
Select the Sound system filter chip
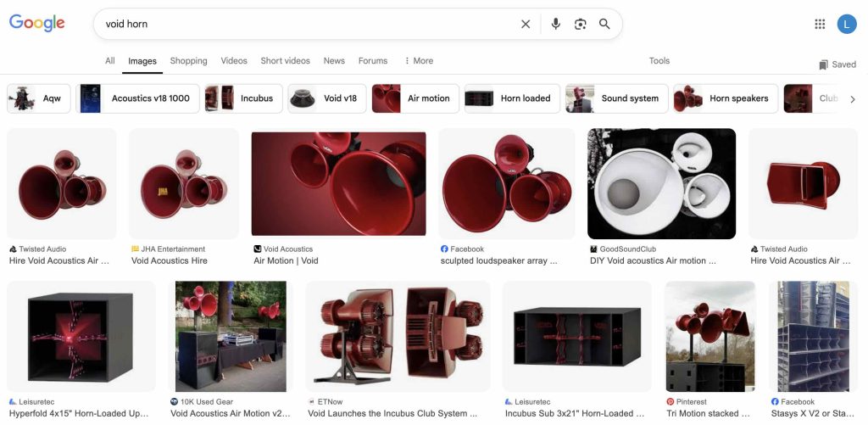[x=616, y=98]
